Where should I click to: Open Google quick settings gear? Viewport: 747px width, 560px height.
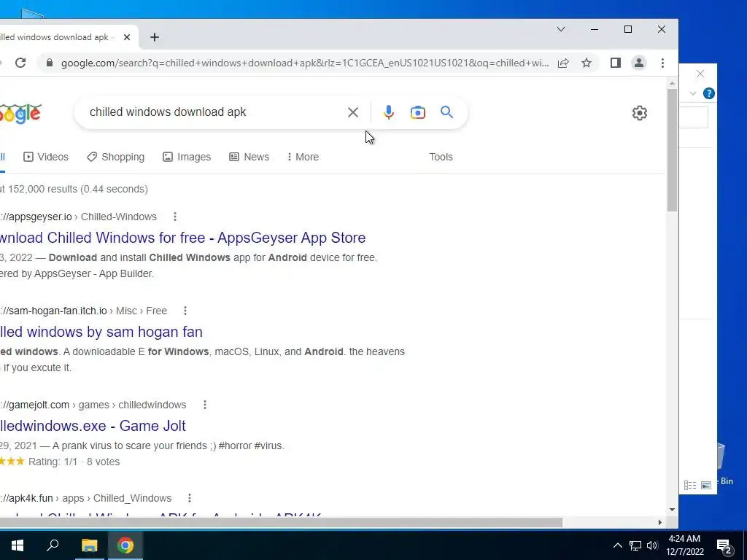coord(640,113)
